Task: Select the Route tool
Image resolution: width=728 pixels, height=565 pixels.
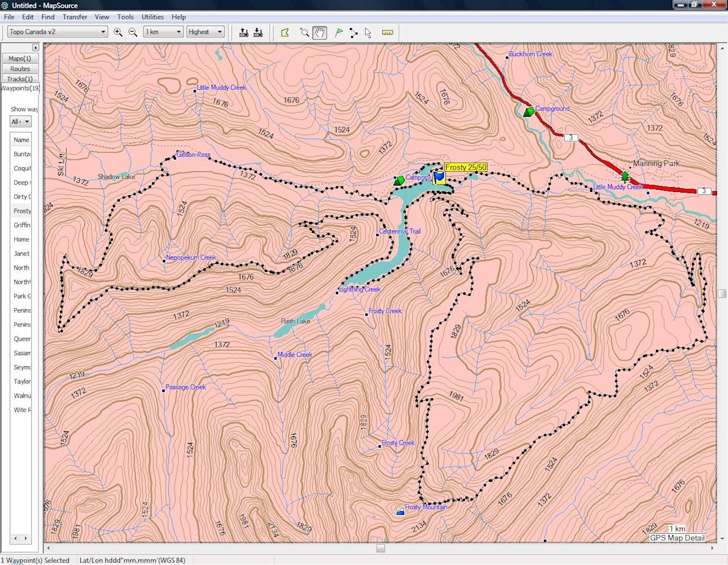Action: (354, 32)
